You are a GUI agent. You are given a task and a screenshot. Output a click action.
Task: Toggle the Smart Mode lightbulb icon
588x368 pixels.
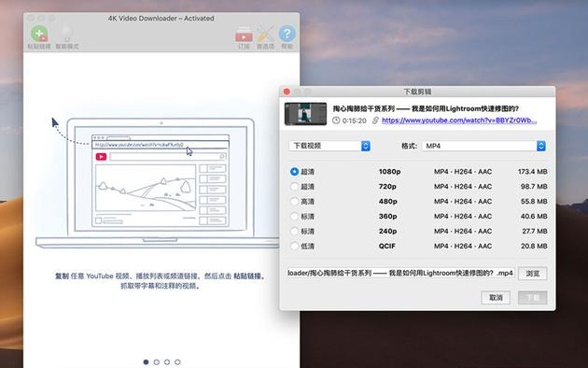(x=67, y=35)
